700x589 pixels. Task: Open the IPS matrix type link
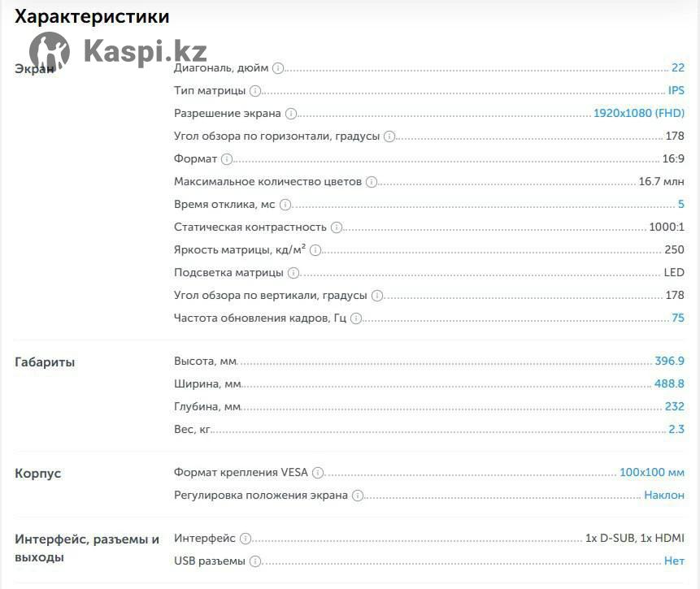(x=676, y=91)
